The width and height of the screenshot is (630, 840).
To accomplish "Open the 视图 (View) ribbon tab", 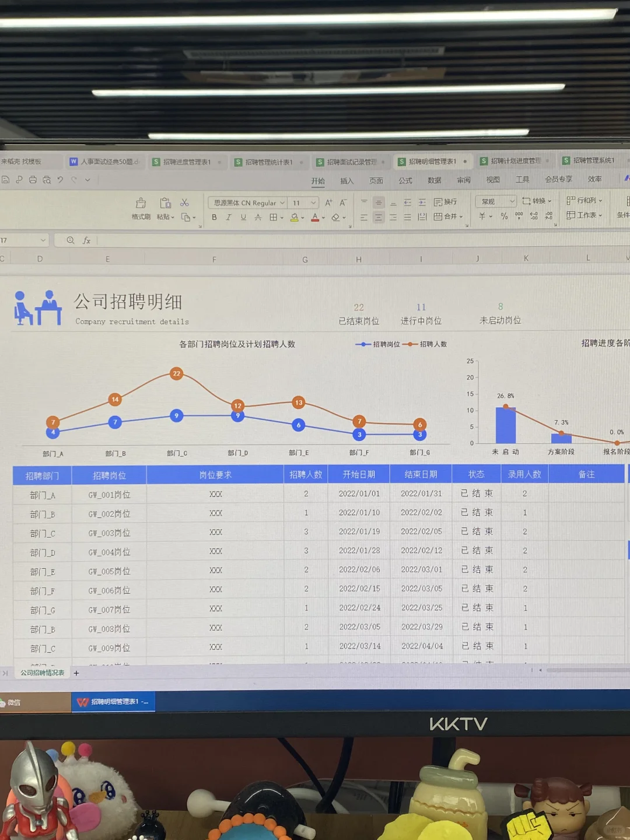I will (x=493, y=180).
